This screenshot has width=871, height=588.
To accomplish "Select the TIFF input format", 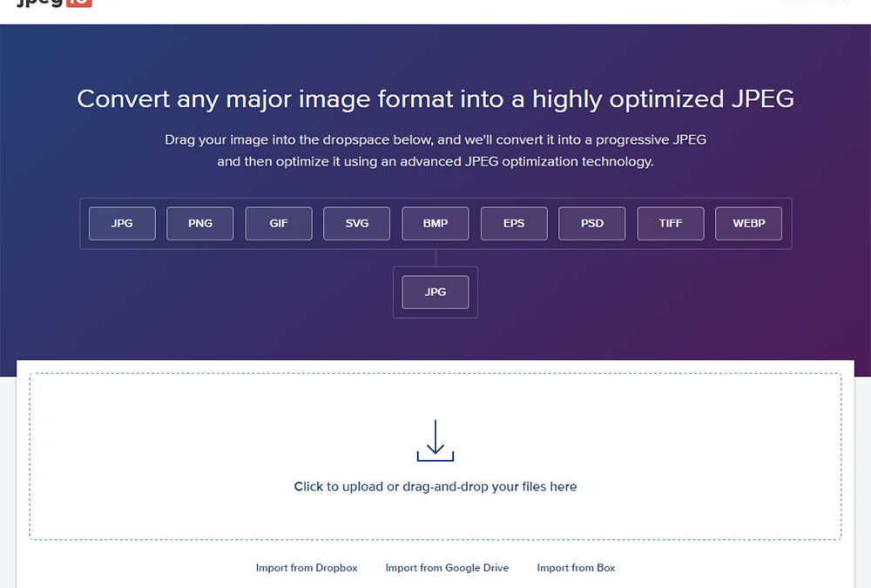I will point(671,223).
